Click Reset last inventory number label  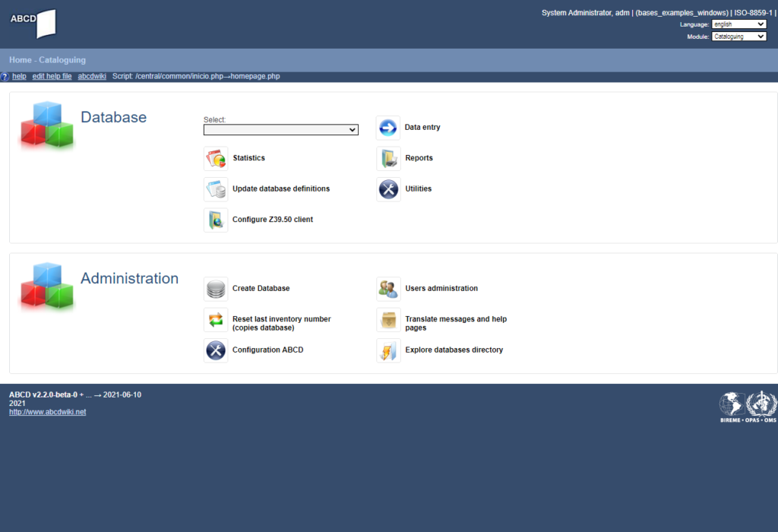click(x=281, y=323)
